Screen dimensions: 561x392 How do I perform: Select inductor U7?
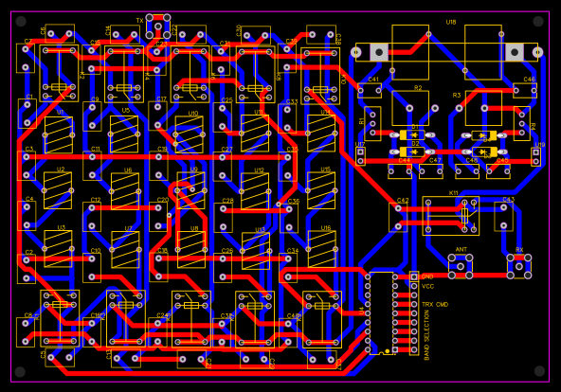click(125, 249)
